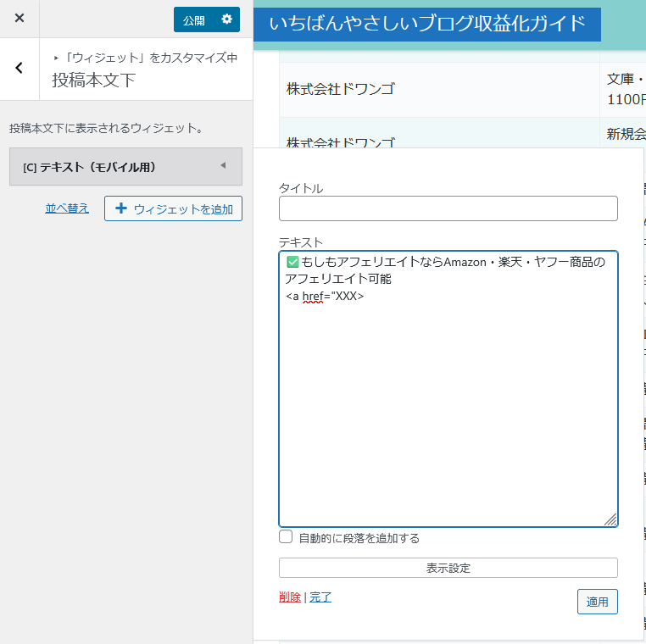Click the red 削除 delete link
This screenshot has width=646, height=644.
click(289, 597)
